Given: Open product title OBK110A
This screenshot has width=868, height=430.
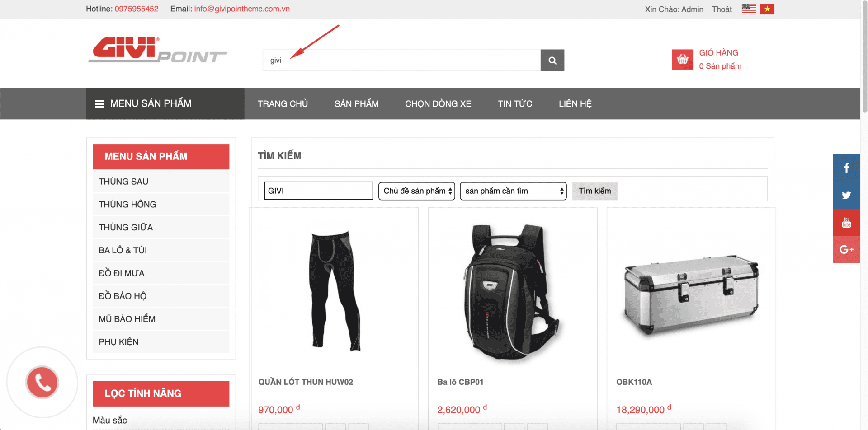Looking at the screenshot, I should pyautogui.click(x=634, y=382).
